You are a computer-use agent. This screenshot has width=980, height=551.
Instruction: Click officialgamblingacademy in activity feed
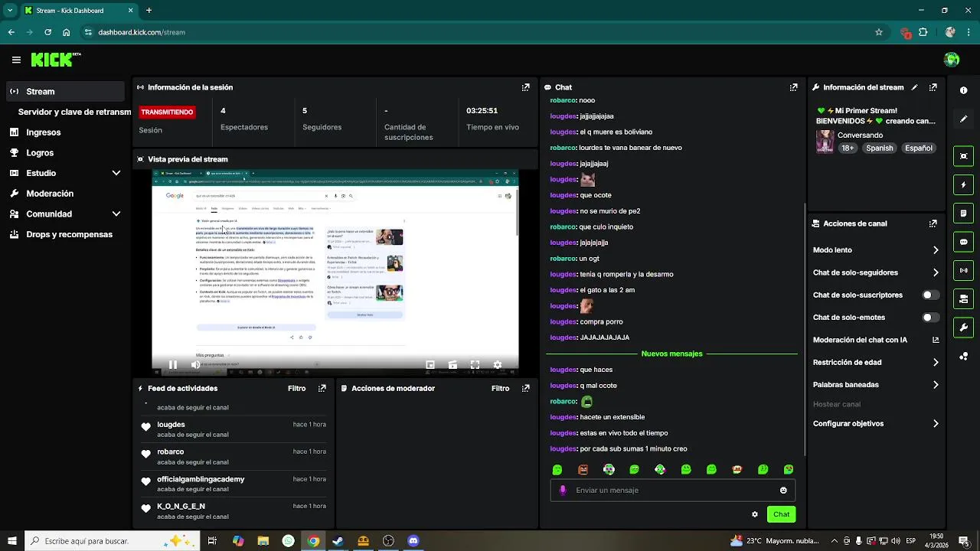click(x=201, y=479)
